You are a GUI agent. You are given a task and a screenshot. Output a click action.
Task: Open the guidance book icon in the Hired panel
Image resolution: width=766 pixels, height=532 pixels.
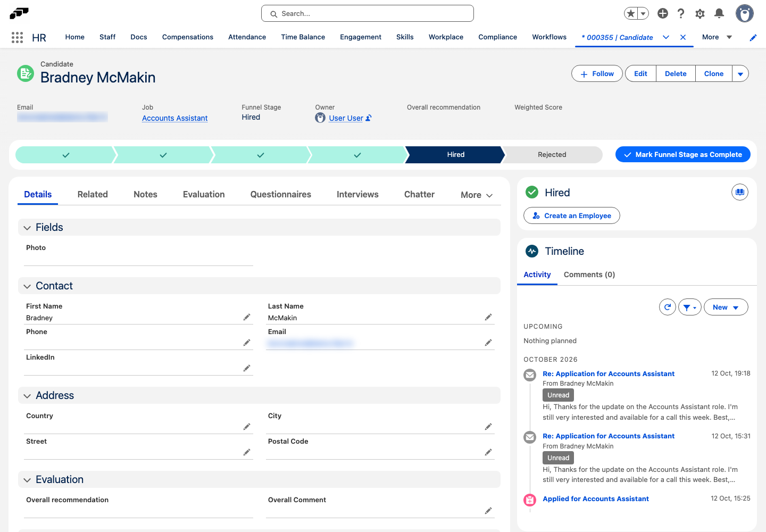(x=740, y=192)
